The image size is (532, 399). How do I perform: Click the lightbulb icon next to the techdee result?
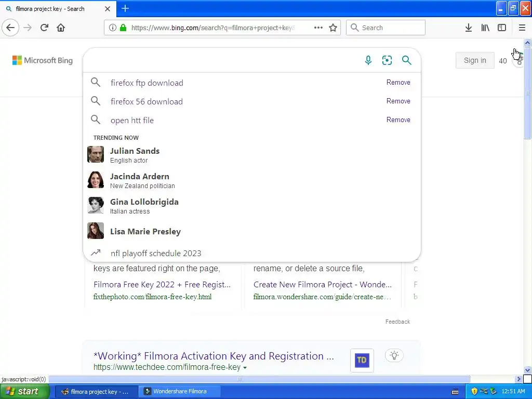pyautogui.click(x=394, y=355)
